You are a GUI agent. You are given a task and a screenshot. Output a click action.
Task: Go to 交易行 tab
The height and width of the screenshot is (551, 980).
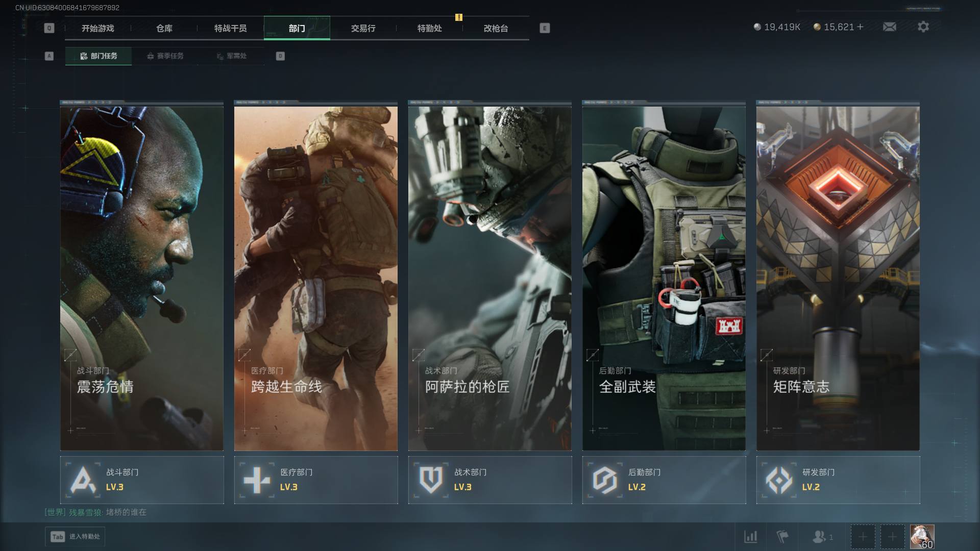(x=363, y=29)
